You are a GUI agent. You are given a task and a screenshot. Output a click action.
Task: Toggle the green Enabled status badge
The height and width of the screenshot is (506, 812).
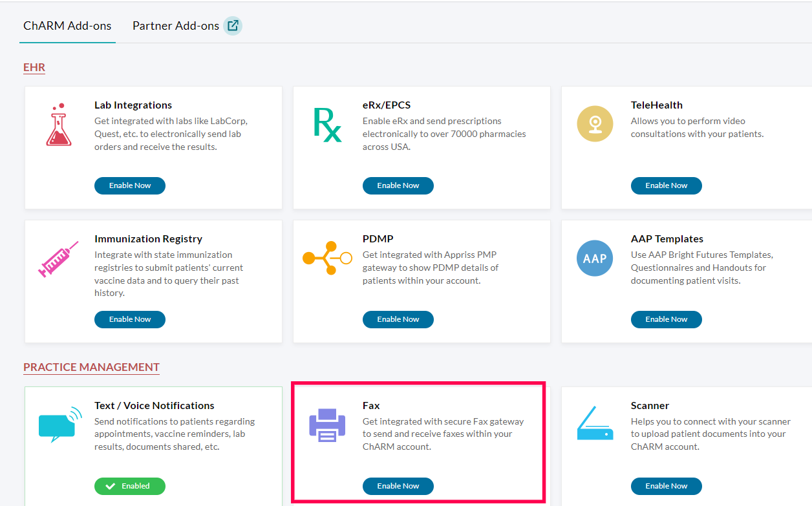coord(130,486)
